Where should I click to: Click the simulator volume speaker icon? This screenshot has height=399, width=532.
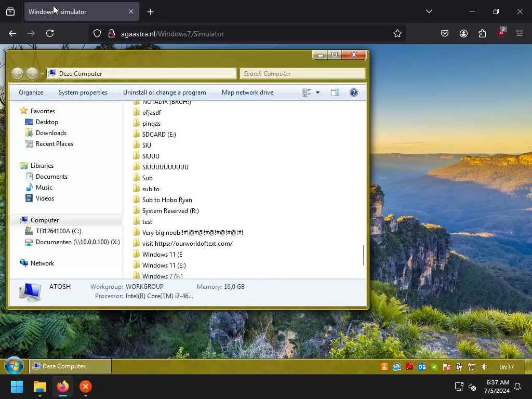pyautogui.click(x=484, y=367)
